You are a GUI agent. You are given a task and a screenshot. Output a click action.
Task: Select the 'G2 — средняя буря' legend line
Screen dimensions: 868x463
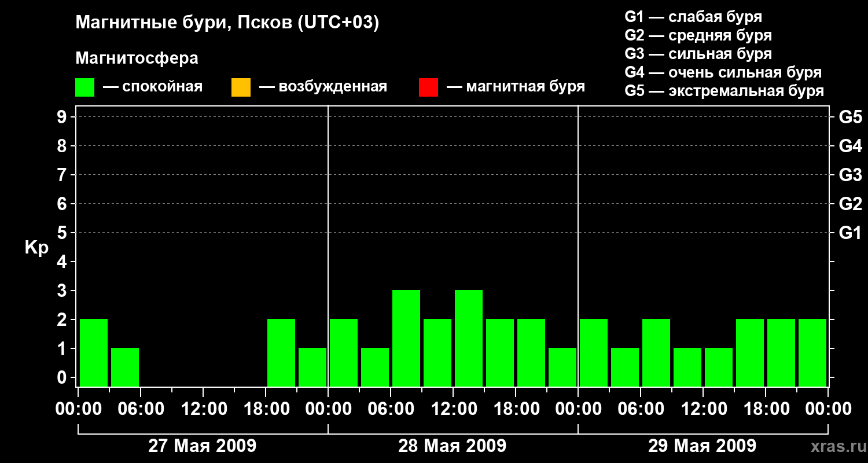[x=698, y=35]
